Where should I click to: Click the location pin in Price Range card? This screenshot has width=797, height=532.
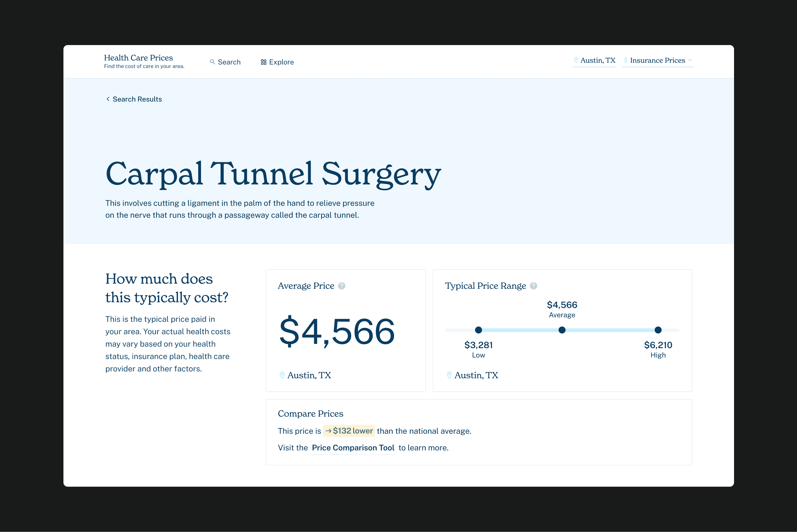pos(449,375)
